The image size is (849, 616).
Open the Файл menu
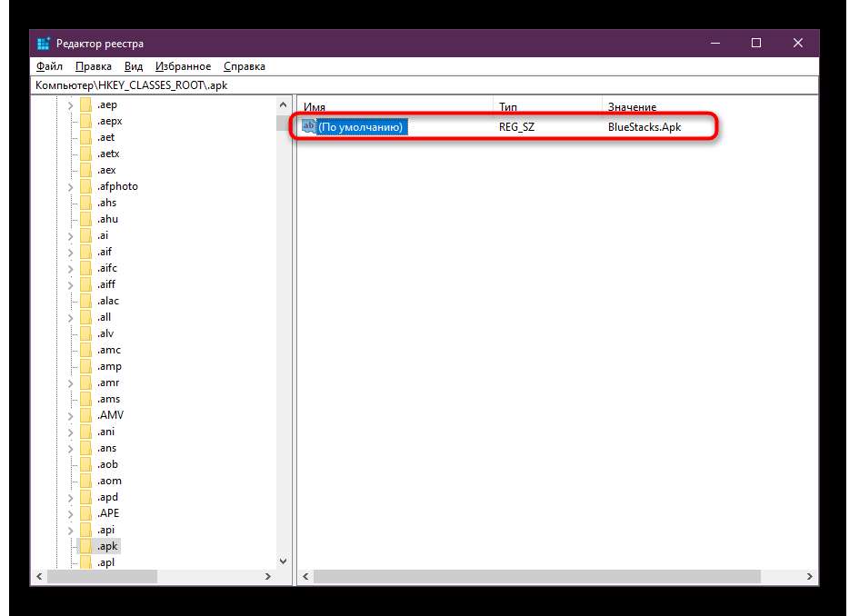click(48, 66)
